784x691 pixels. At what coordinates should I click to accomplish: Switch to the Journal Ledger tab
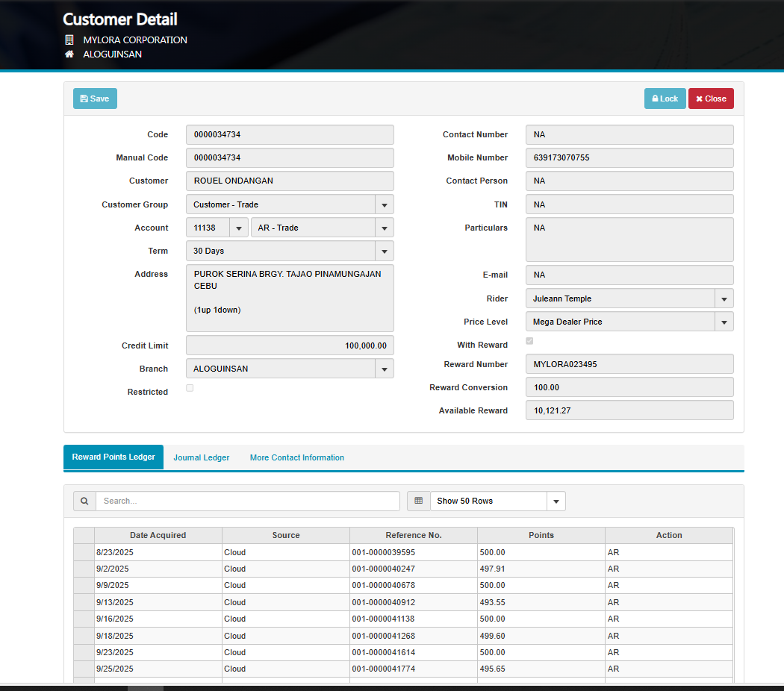pyautogui.click(x=201, y=457)
